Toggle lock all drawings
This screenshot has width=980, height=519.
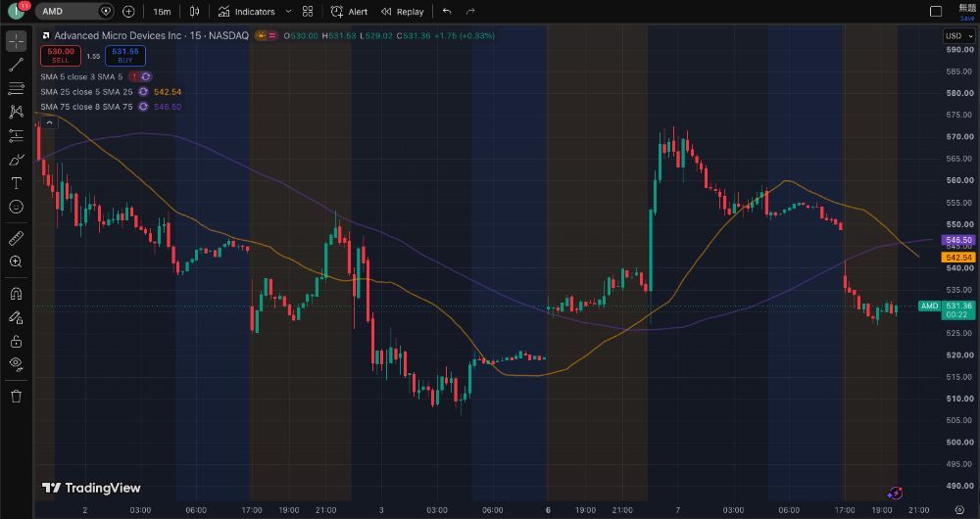point(17,341)
